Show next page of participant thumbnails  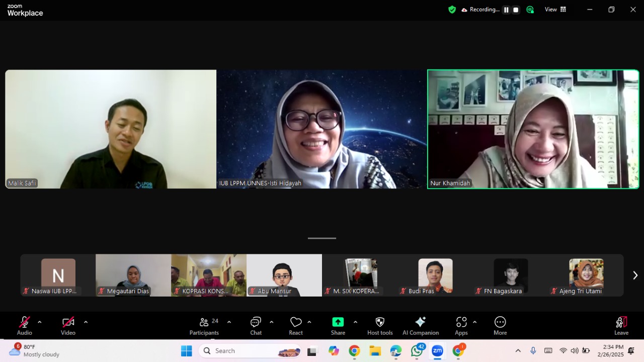(x=635, y=275)
